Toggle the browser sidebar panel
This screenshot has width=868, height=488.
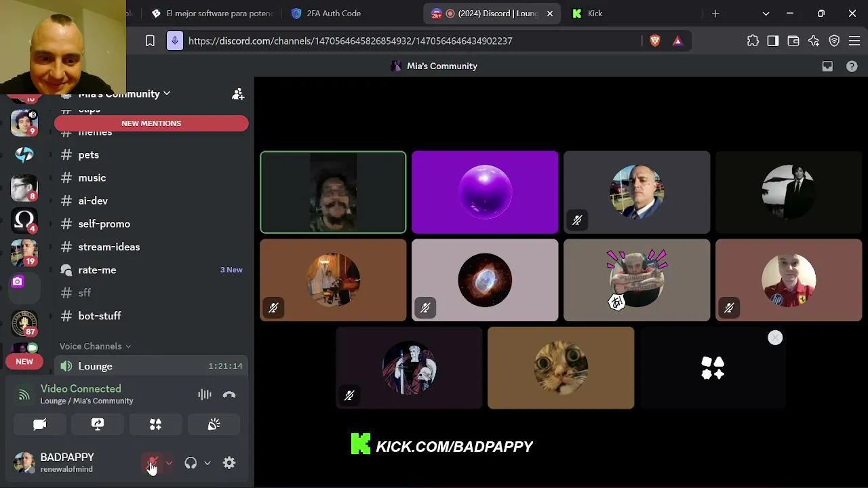tap(773, 41)
